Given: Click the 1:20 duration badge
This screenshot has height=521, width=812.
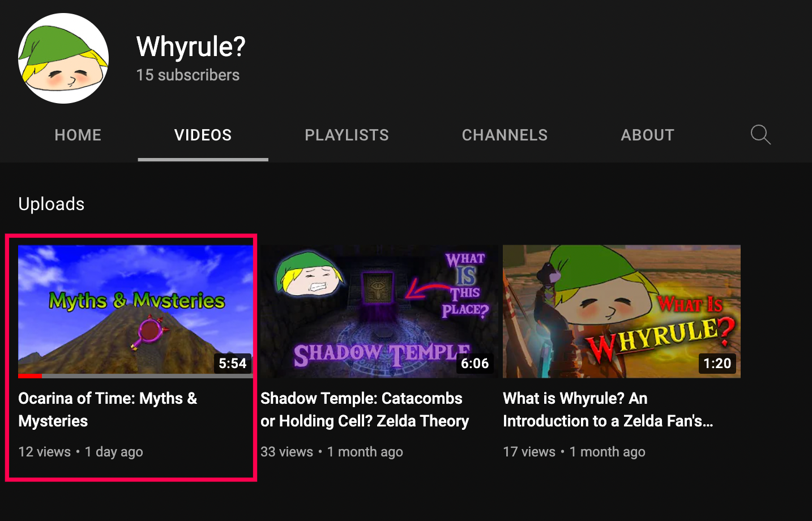Looking at the screenshot, I should tap(717, 363).
